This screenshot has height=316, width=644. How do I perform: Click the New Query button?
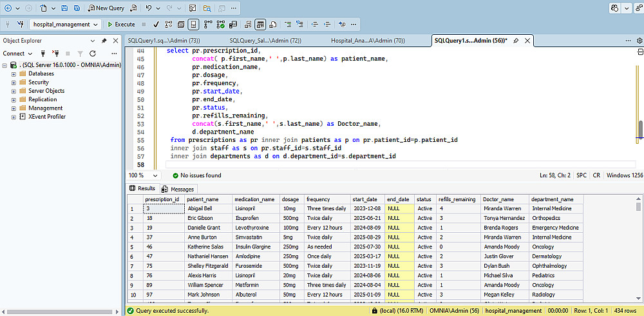click(x=106, y=8)
